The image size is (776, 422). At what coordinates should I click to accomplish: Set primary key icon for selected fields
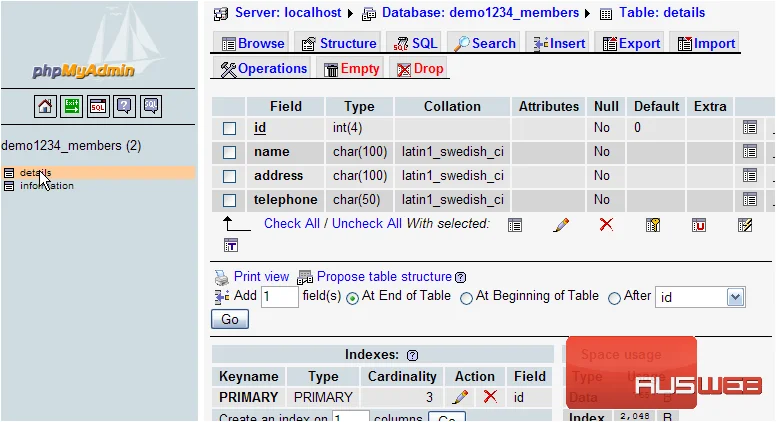pos(653,225)
